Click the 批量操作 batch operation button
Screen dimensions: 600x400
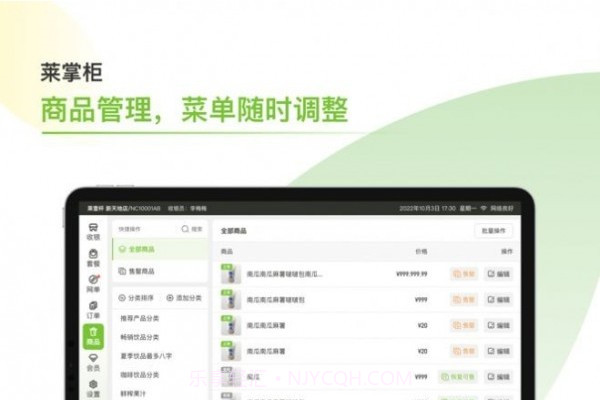(x=494, y=231)
